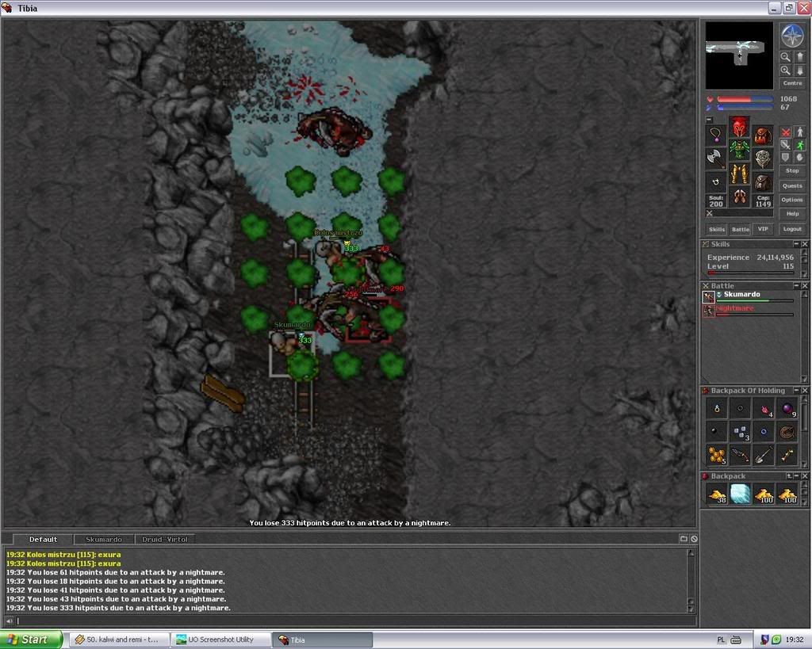Select the ring equipment slot

point(716,183)
